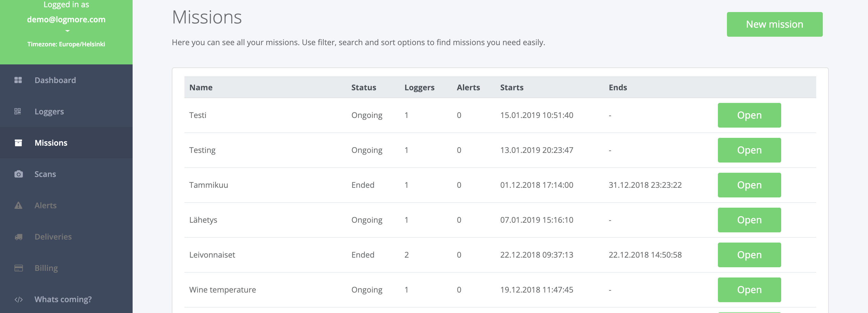The image size is (868, 313).
Task: Click start date 22.12.2018 09:37:13
Action: [x=536, y=255]
